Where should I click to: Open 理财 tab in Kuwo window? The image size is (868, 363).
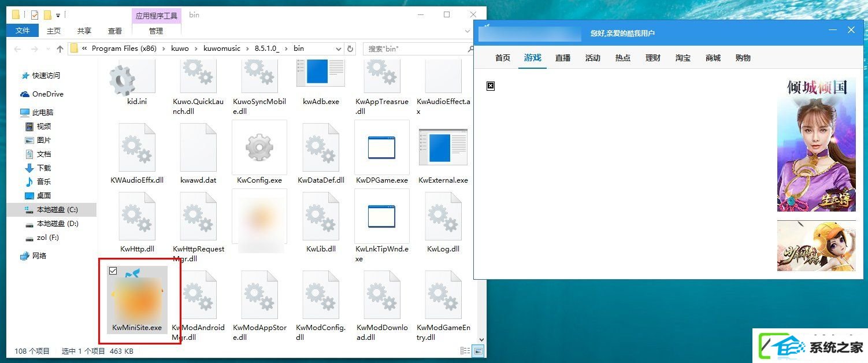(653, 58)
